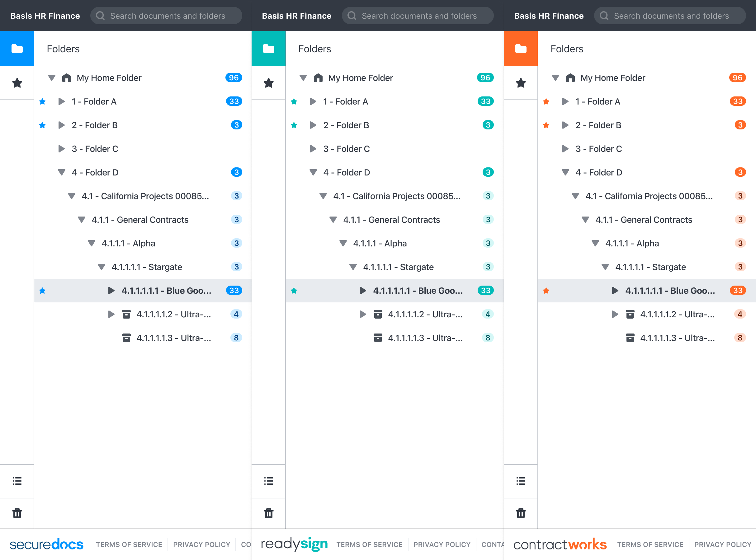Open the list view icon in contractworks sidebar
This screenshot has height=560, width=756.
521,481
